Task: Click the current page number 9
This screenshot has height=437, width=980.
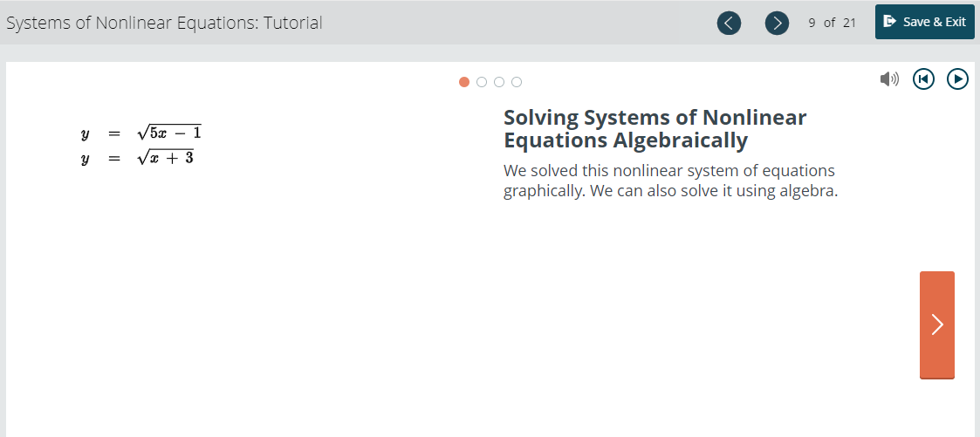Action: coord(812,23)
